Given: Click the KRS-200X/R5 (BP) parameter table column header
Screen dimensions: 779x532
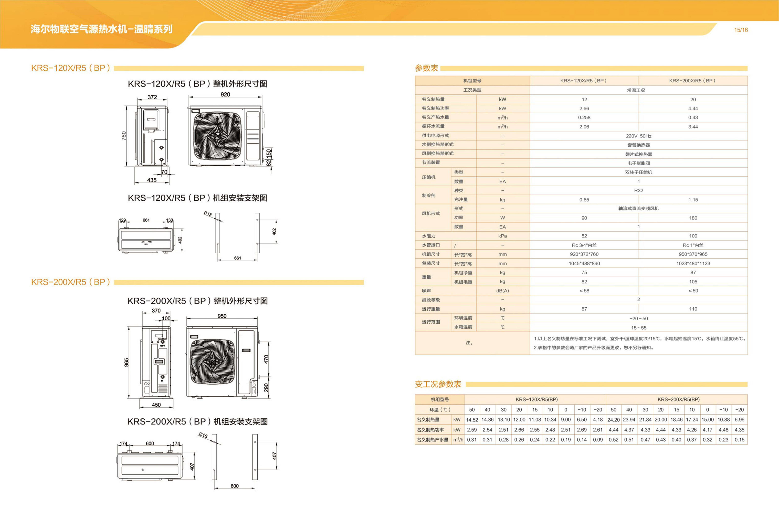Looking at the screenshot, I should click(692, 81).
